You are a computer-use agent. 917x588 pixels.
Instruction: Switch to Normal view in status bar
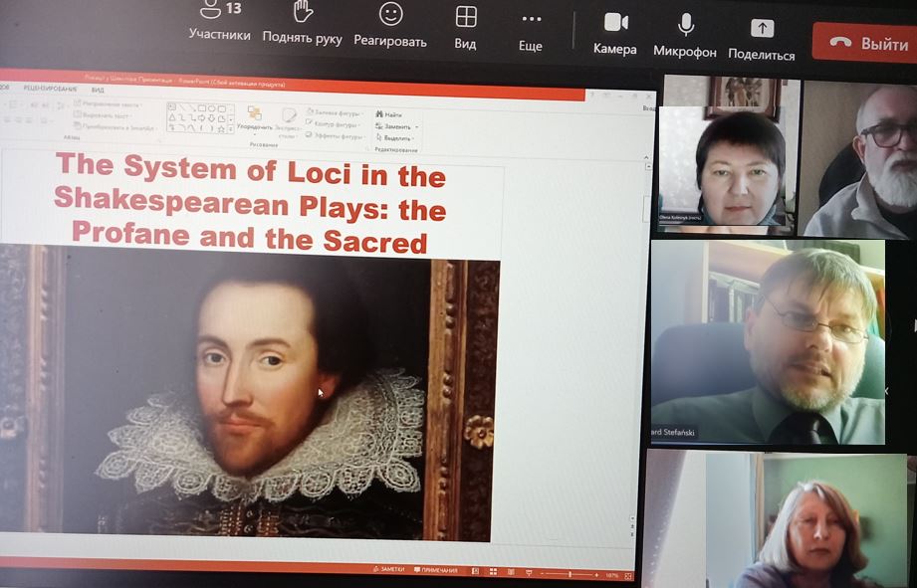pos(476,571)
